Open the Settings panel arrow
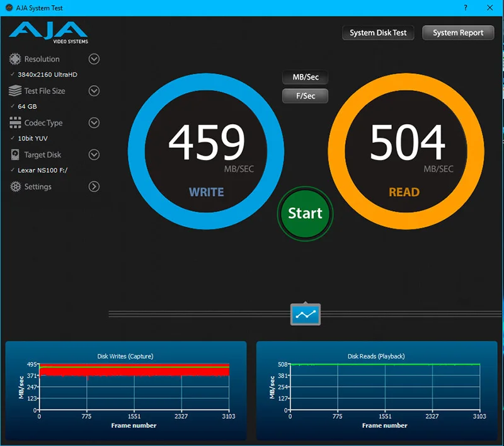The image size is (504, 446). coord(94,186)
